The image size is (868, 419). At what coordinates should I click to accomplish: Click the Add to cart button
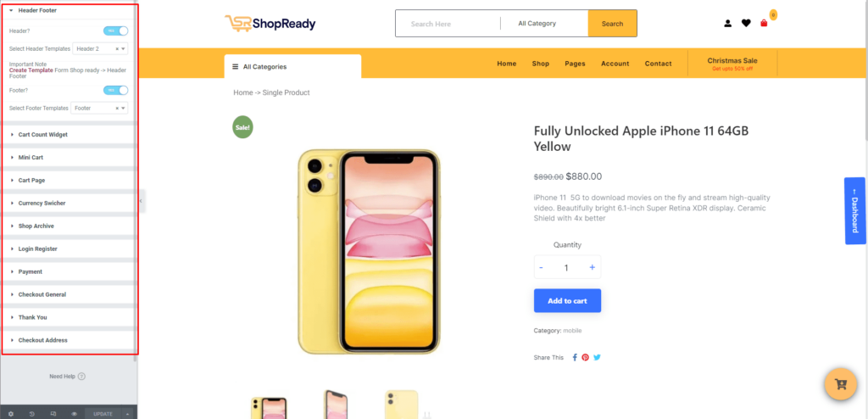tap(567, 301)
